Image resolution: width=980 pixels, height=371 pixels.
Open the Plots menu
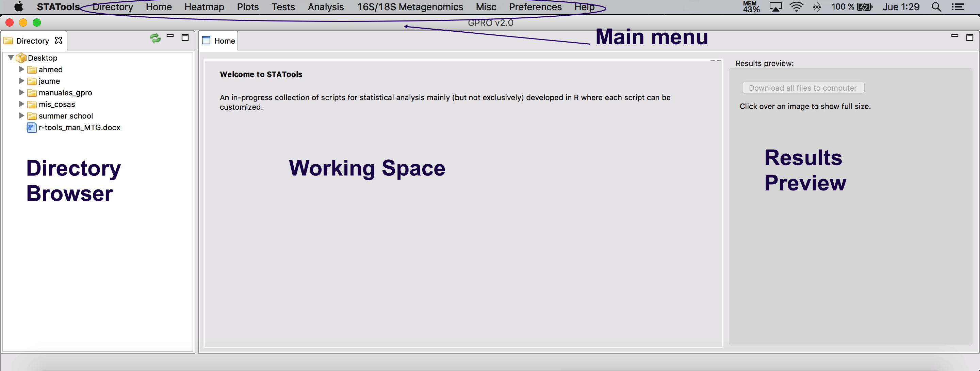point(248,7)
